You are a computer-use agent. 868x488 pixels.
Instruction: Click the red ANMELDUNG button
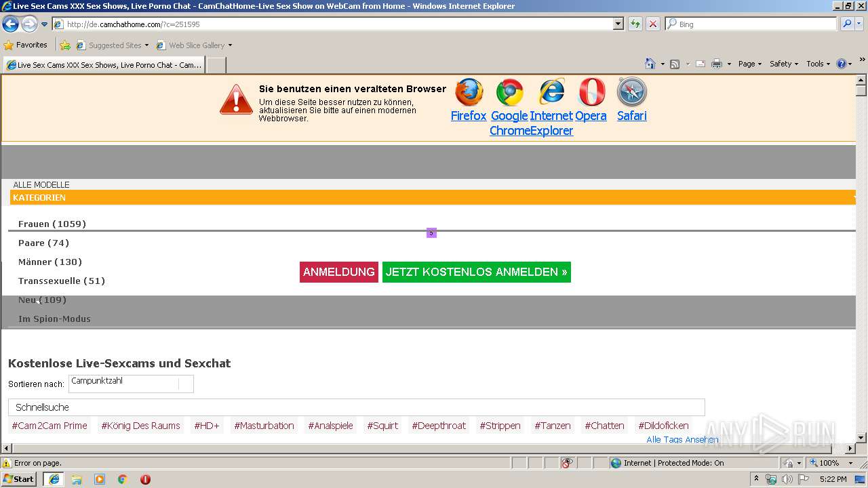(x=339, y=272)
